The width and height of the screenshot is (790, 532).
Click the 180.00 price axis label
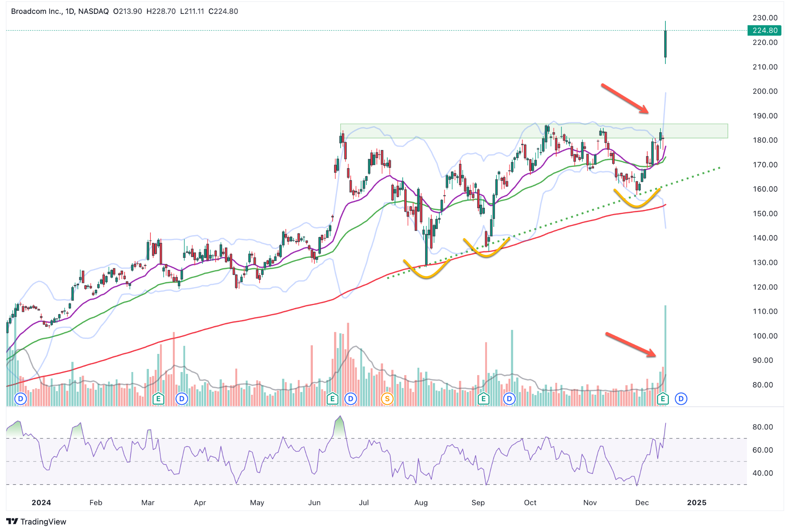pos(765,140)
